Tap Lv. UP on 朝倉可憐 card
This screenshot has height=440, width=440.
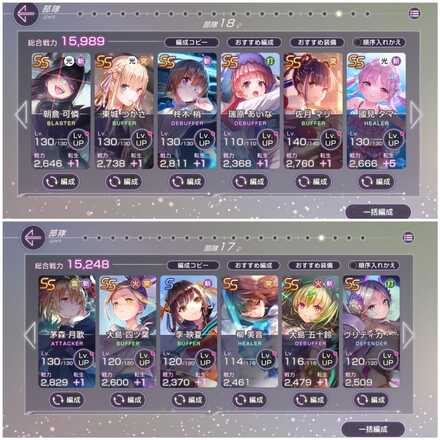(79, 140)
